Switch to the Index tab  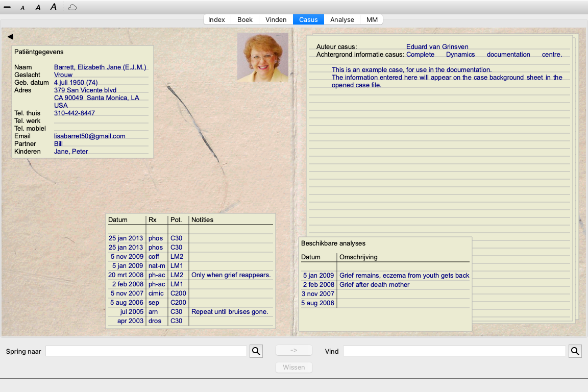[x=216, y=19]
